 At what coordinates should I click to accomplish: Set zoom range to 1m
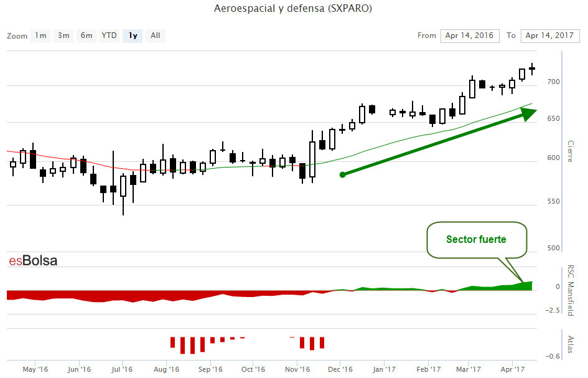[x=40, y=35]
